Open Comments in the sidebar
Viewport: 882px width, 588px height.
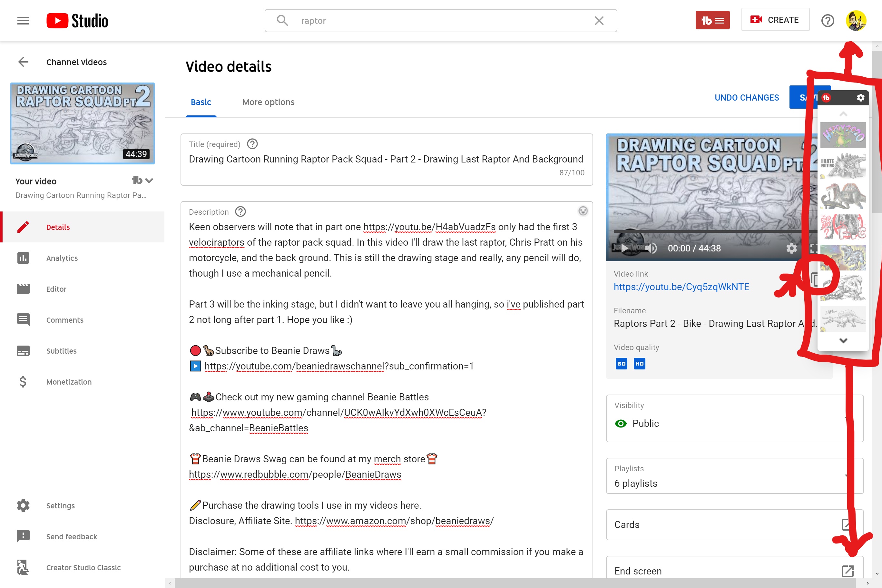[x=83, y=320]
